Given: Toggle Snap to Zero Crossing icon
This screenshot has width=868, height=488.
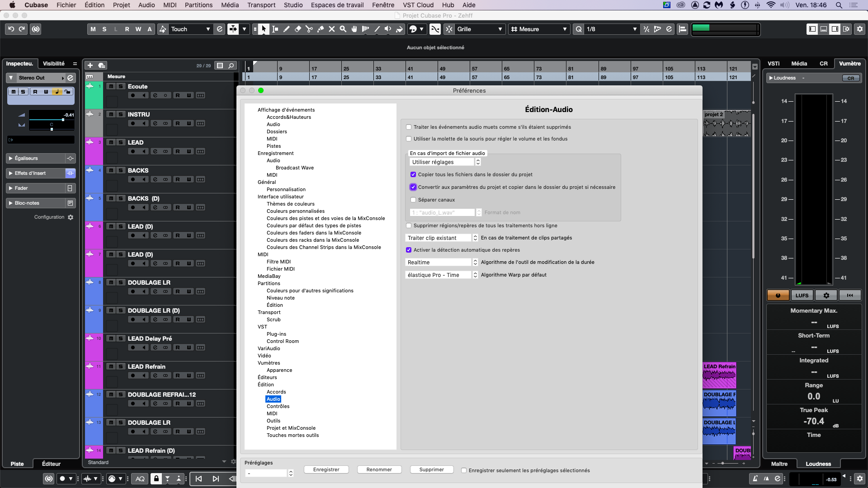Looking at the screenshot, I should coord(435,29).
